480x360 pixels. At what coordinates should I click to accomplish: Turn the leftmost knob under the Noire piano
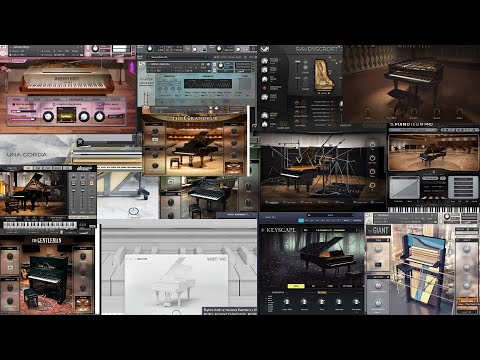pyautogui.click(x=368, y=112)
